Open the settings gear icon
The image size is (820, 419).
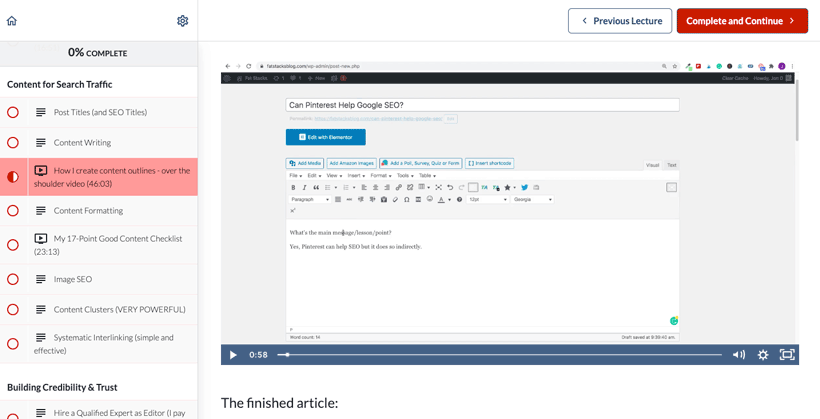pyautogui.click(x=182, y=21)
